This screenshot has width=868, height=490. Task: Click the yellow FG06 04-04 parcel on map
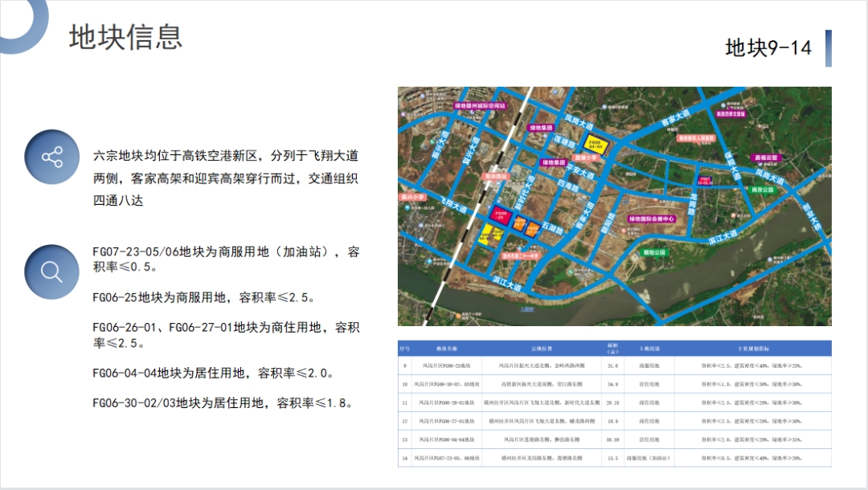coord(595,145)
